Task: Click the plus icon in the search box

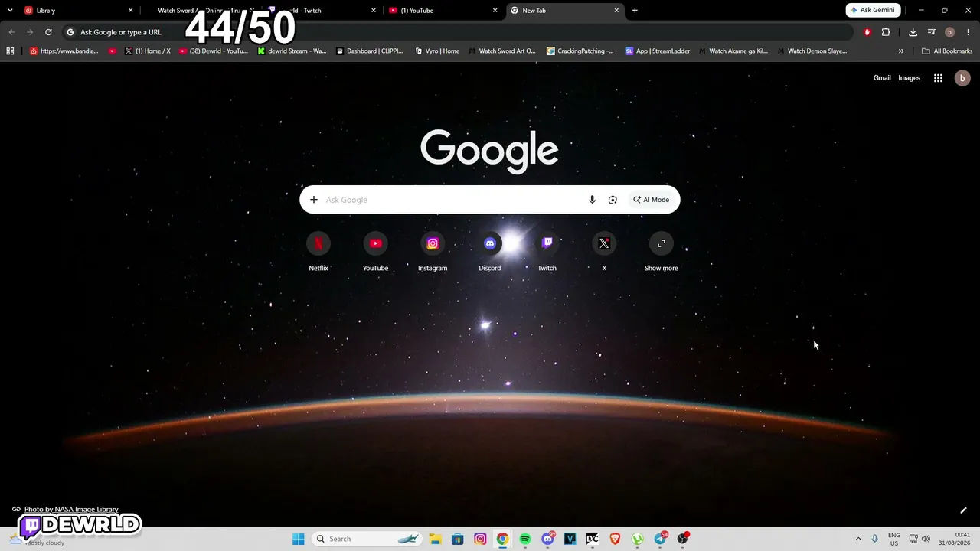Action: 314,200
